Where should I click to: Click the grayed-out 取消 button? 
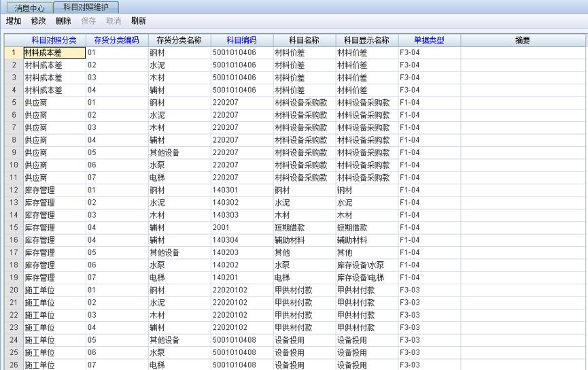coord(114,21)
